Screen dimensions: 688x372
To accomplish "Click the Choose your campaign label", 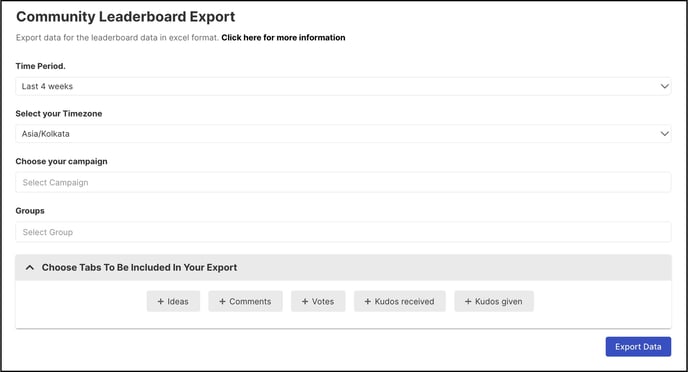I will (61, 161).
